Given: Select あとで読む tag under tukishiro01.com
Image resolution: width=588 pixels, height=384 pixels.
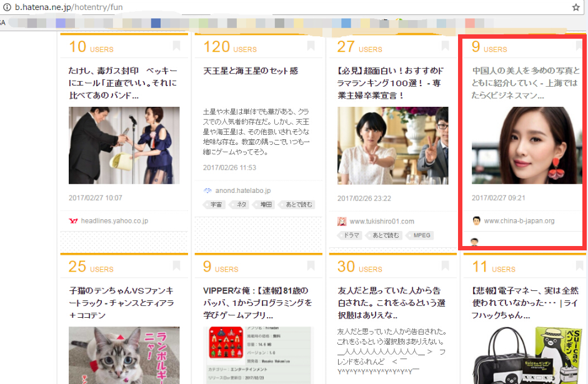Looking at the screenshot, I should click(384, 235).
